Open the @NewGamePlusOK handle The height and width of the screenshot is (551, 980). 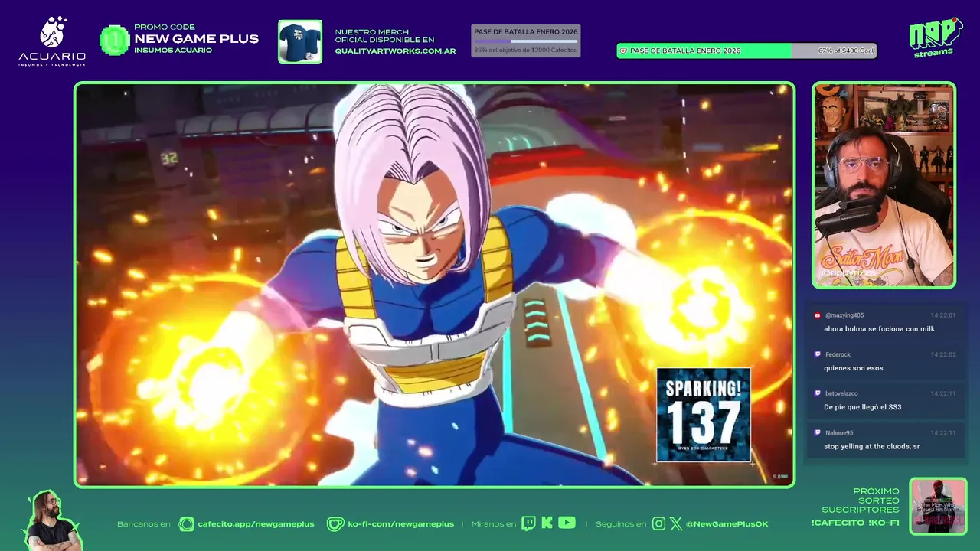[727, 524]
